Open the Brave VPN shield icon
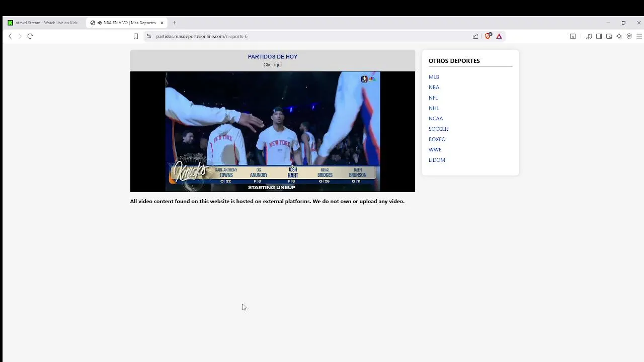 (x=629, y=36)
